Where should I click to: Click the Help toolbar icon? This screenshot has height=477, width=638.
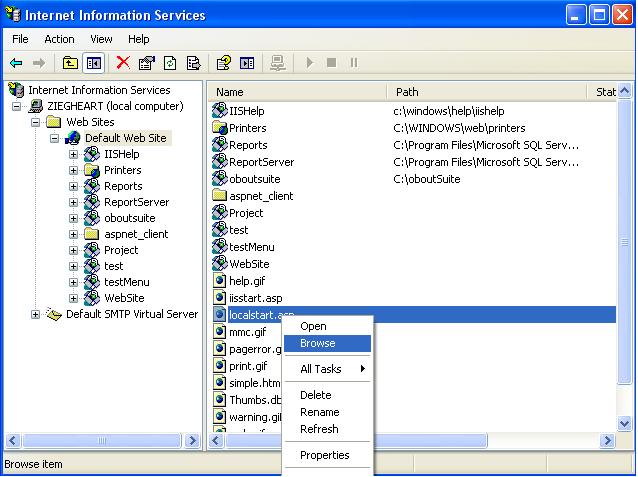pos(224,63)
